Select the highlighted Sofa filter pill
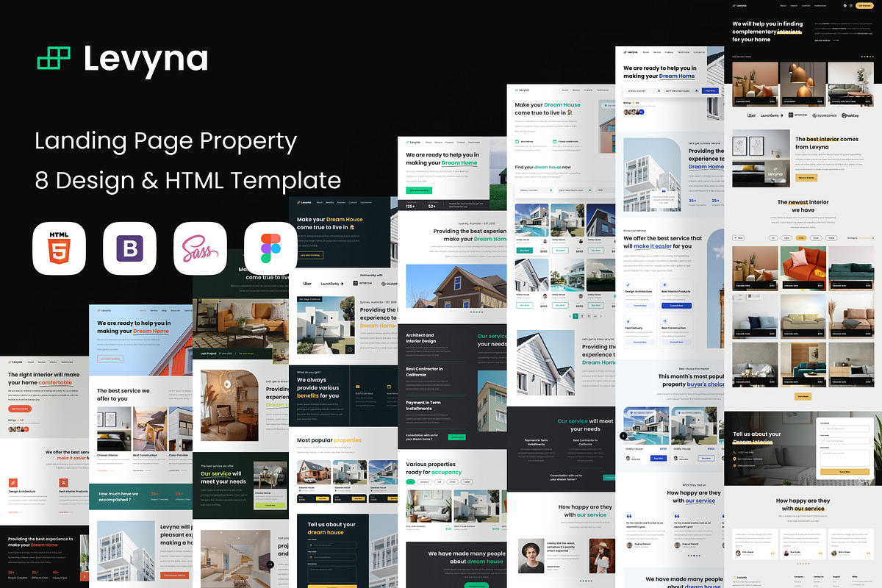This screenshot has width=882, height=588. click(801, 238)
